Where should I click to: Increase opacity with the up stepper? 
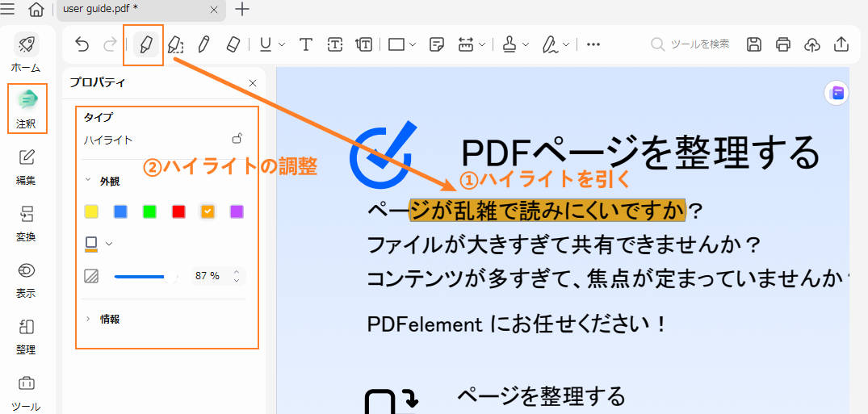237,272
